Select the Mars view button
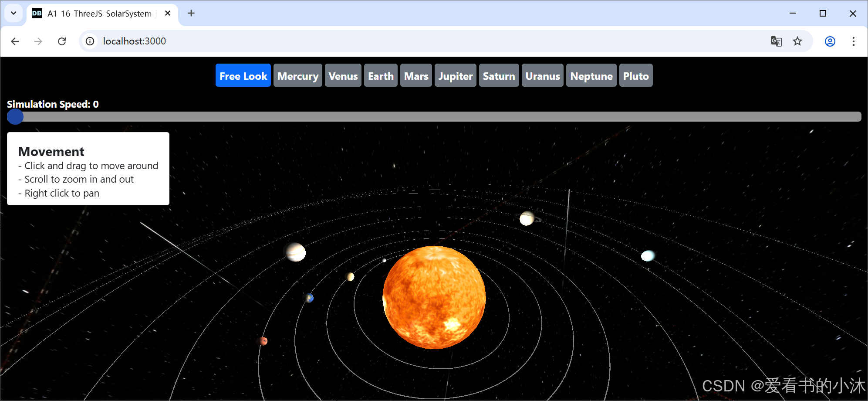This screenshot has height=401, width=868. click(416, 75)
